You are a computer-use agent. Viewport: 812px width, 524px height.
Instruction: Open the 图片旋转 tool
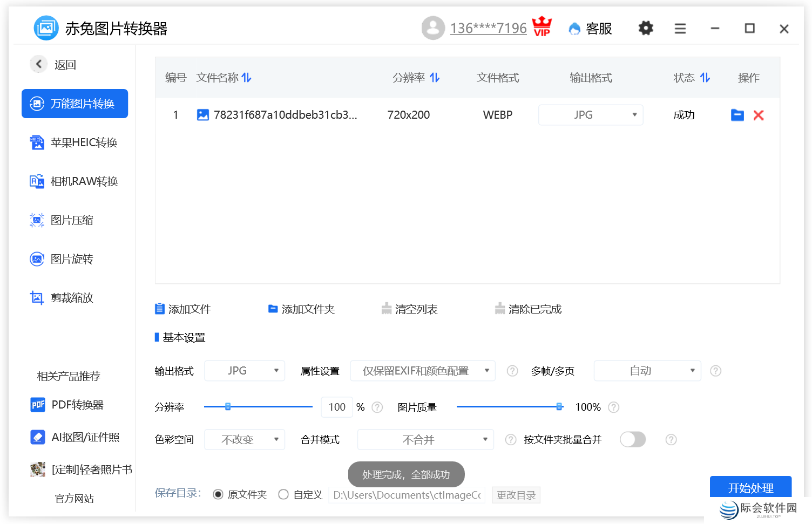click(x=71, y=258)
